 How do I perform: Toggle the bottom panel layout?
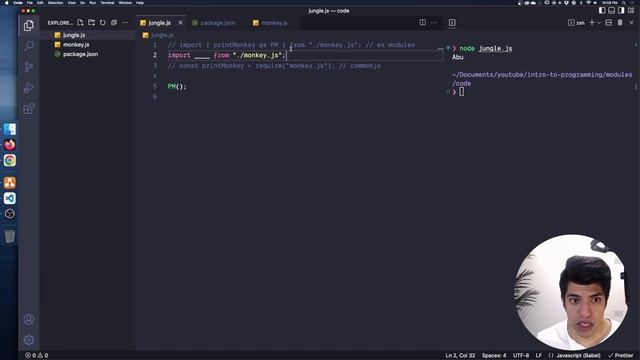611,11
